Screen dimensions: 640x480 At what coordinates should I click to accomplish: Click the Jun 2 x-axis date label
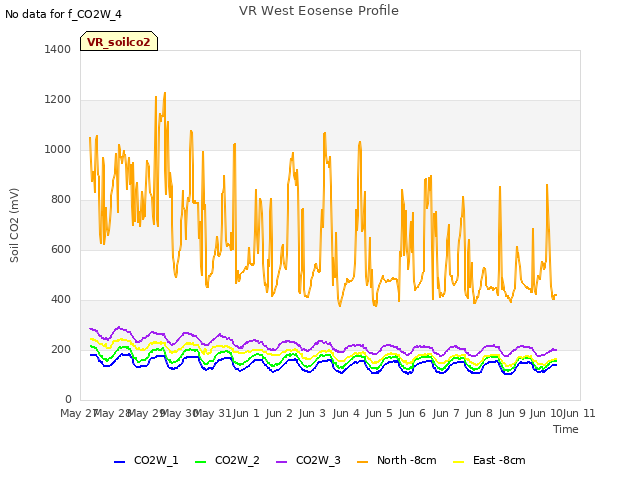[279, 413]
